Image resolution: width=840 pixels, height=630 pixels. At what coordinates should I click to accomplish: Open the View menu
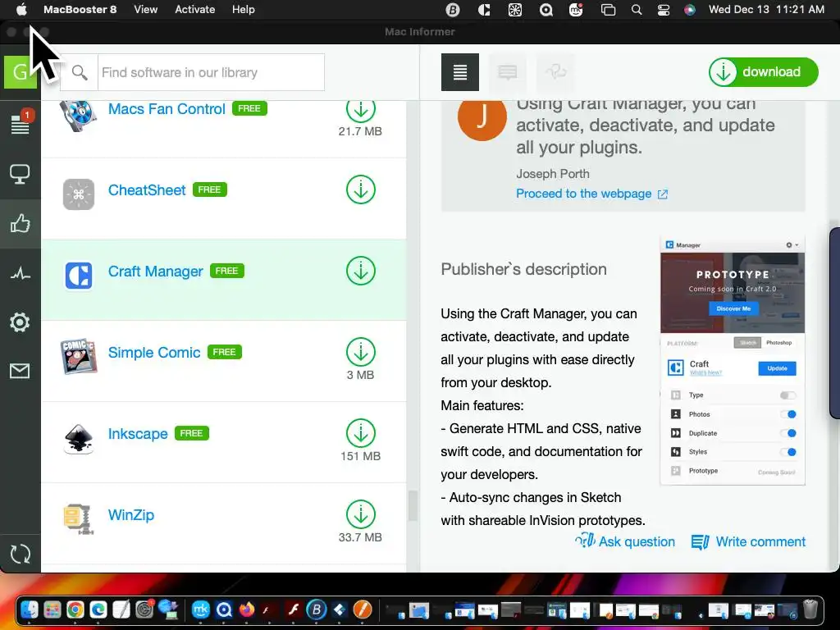click(x=146, y=10)
